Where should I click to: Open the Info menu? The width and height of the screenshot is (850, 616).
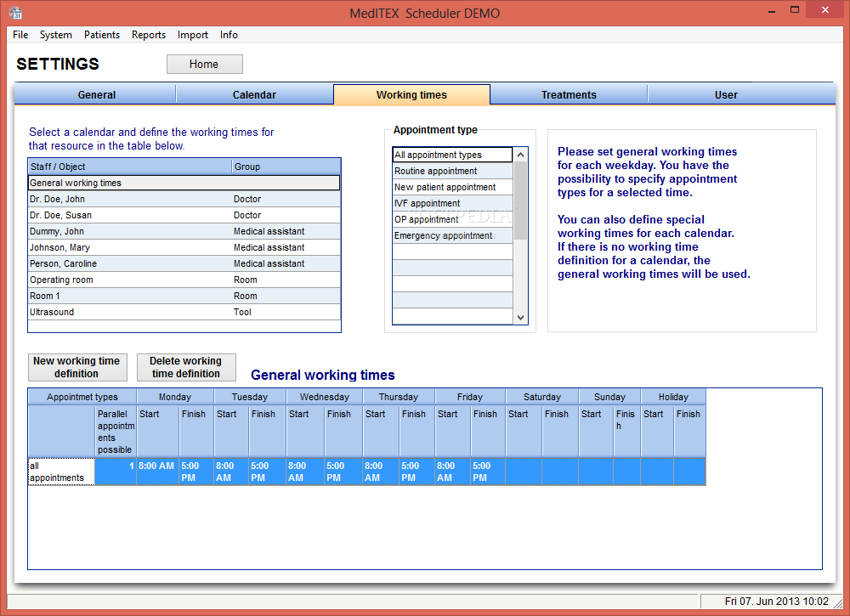pyautogui.click(x=229, y=35)
